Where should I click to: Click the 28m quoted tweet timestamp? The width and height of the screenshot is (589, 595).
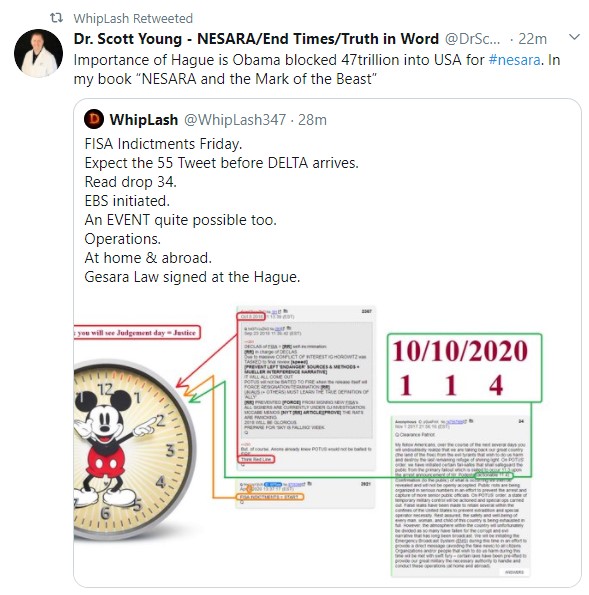(x=312, y=120)
